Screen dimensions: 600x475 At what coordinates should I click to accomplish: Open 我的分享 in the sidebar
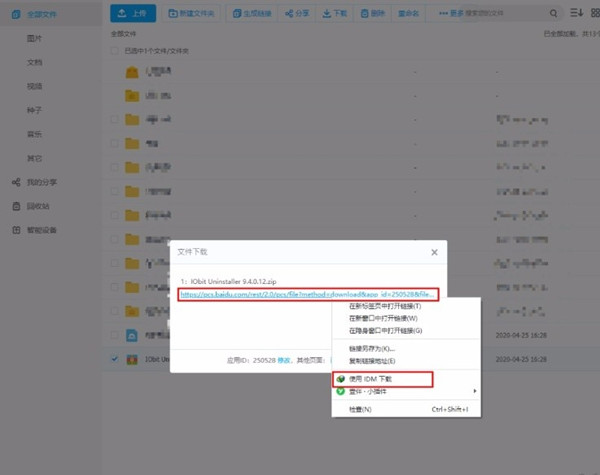[x=43, y=182]
